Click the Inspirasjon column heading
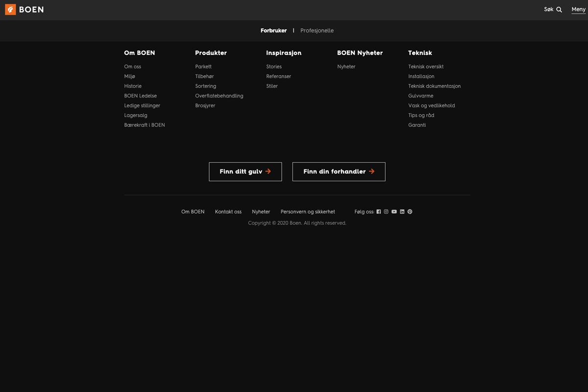 click(284, 53)
